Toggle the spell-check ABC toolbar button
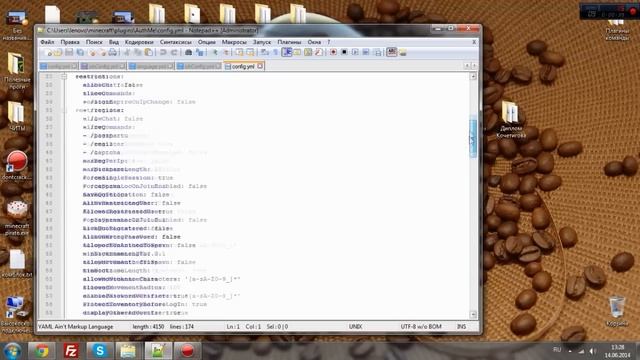The width and height of the screenshot is (640, 360). pyautogui.click(x=392, y=52)
